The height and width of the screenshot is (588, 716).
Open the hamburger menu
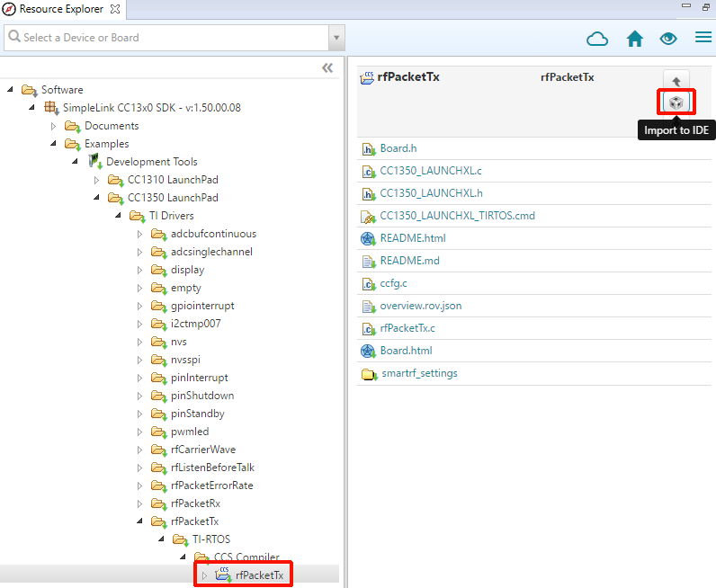pos(703,38)
